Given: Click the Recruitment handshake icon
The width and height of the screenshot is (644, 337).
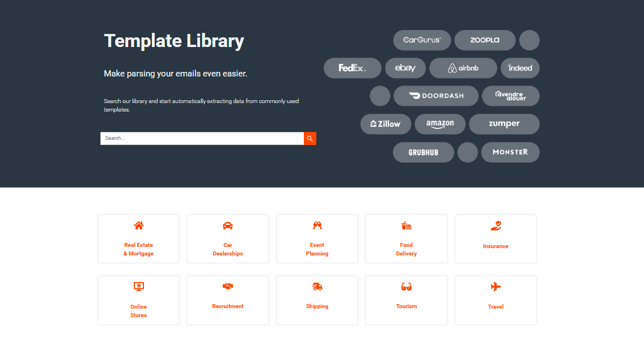Looking at the screenshot, I should click(227, 286).
